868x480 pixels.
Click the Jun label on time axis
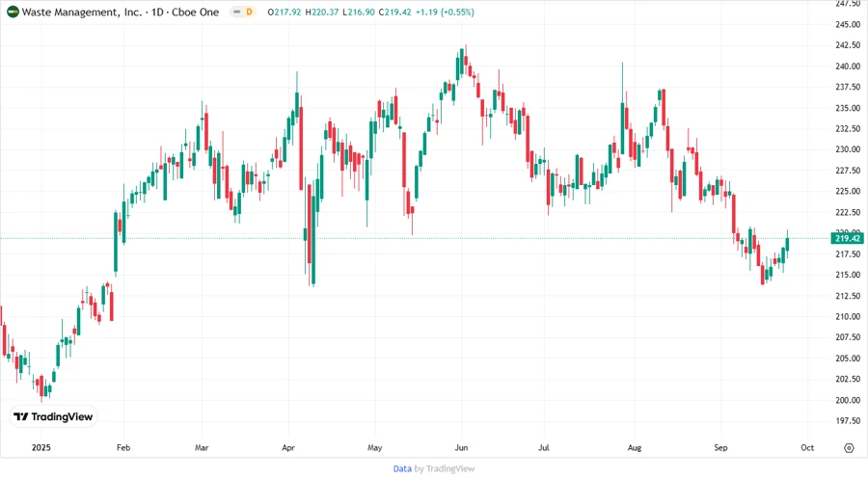click(x=461, y=447)
